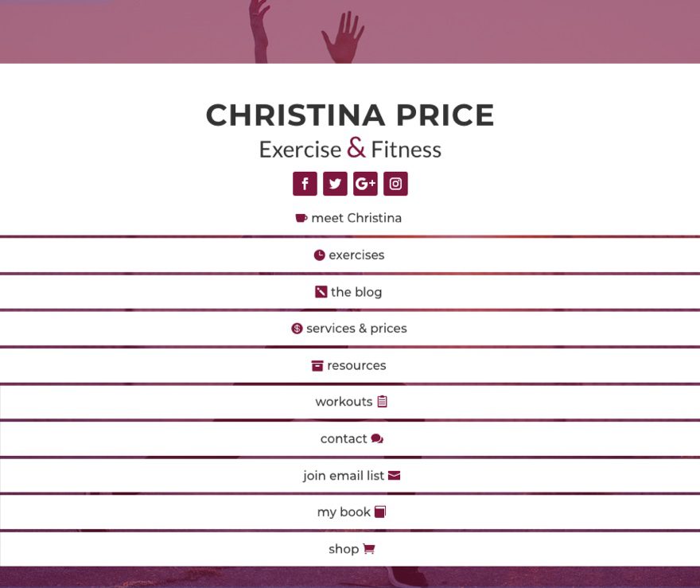
Task: Click the clock icon next to exercises
Action: tap(319, 255)
